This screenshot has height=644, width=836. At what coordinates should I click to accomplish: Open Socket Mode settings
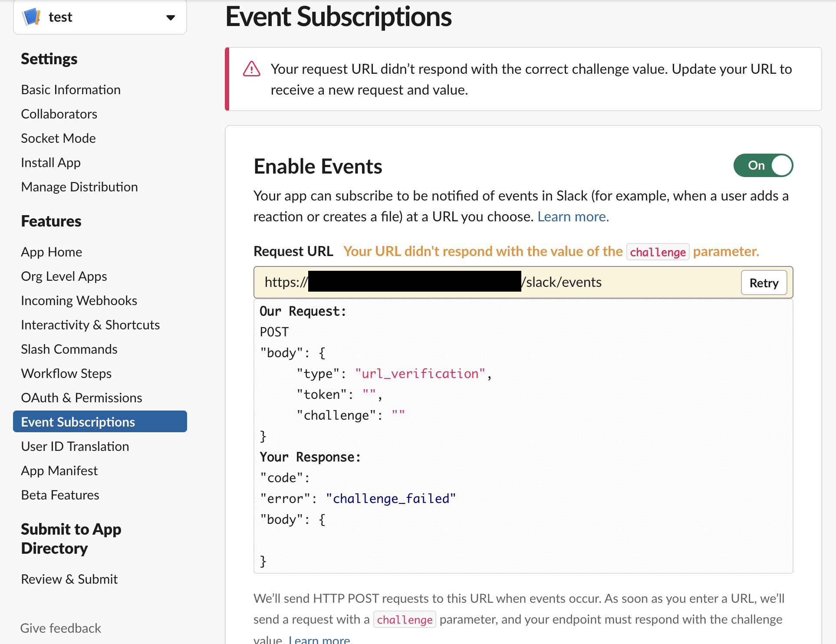(x=58, y=138)
